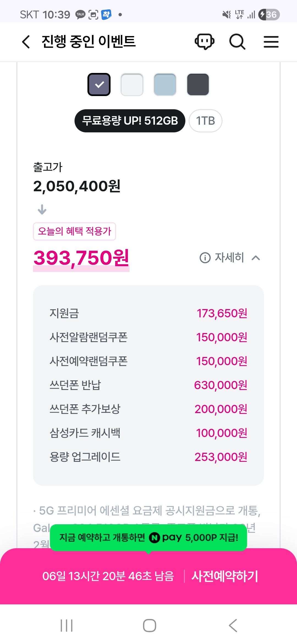This screenshot has width=297, height=644.
Task: Select the 무료용량 UP! 512GB storage option
Action: [130, 121]
